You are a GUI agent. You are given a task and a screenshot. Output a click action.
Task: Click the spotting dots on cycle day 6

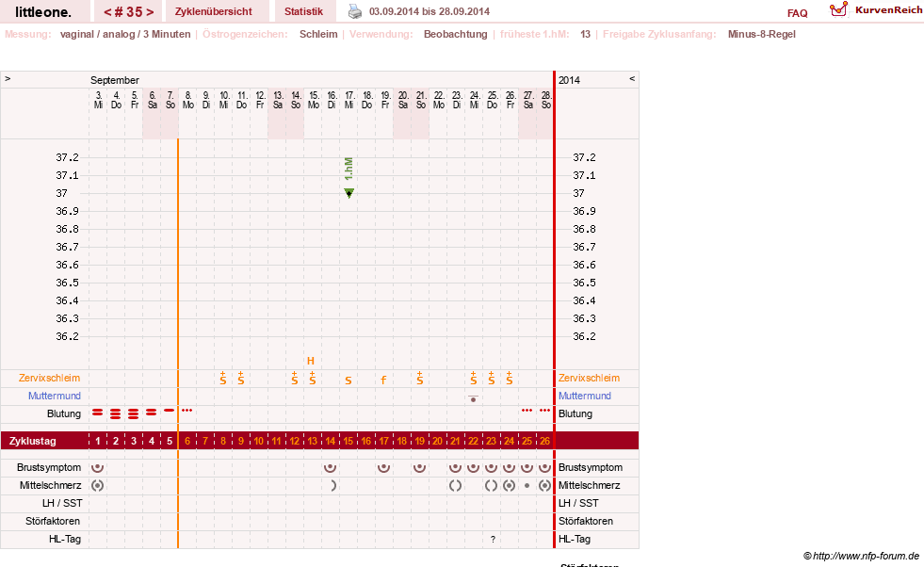point(186,411)
